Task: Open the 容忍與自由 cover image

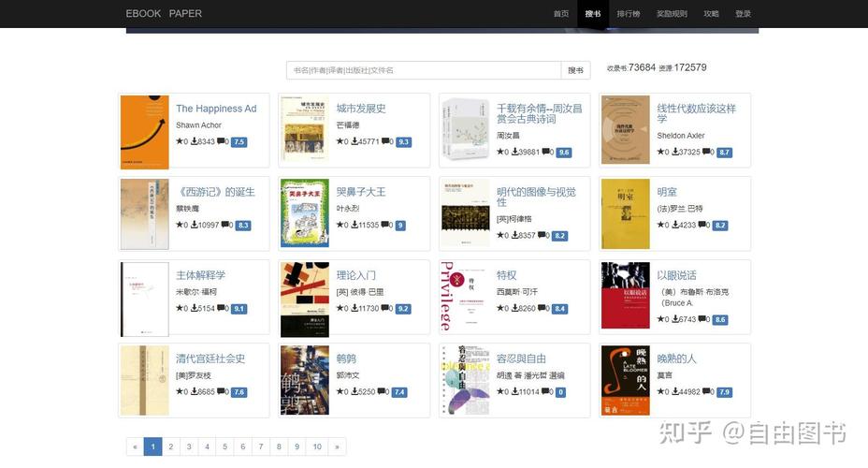Action: [x=465, y=379]
